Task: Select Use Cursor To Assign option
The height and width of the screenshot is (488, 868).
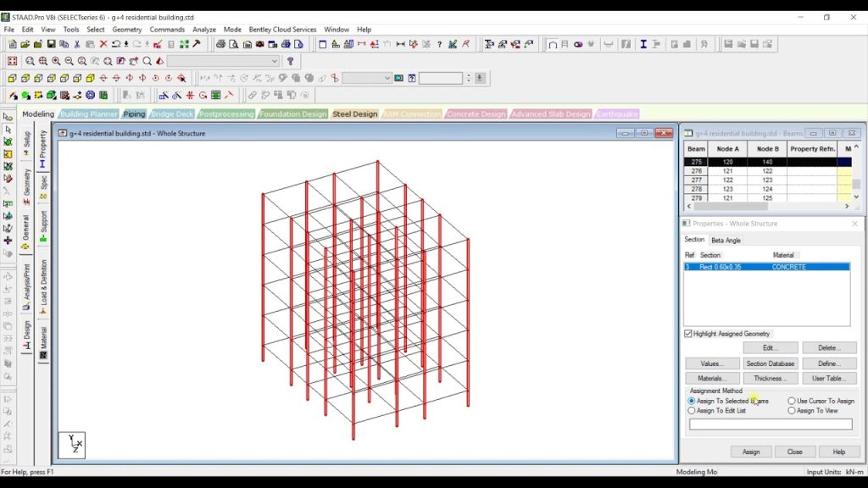Action: pyautogui.click(x=793, y=401)
